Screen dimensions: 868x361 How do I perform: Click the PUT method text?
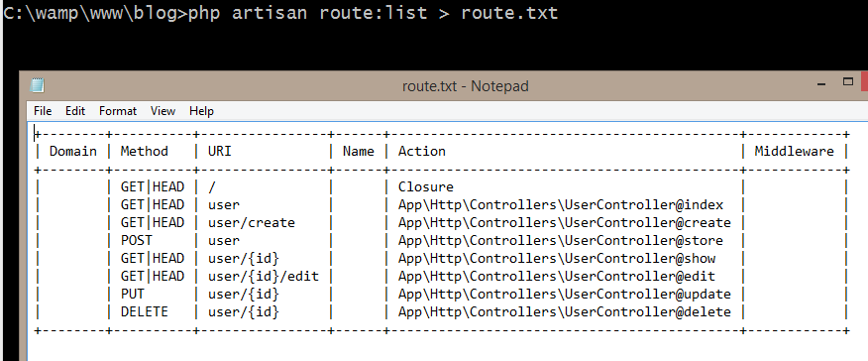pyautogui.click(x=133, y=294)
